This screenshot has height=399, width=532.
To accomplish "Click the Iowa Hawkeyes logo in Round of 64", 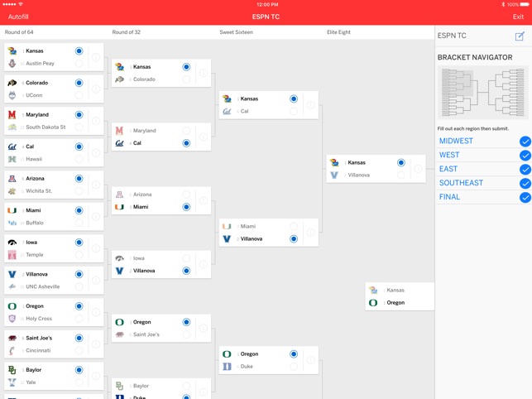I will 12,243.
